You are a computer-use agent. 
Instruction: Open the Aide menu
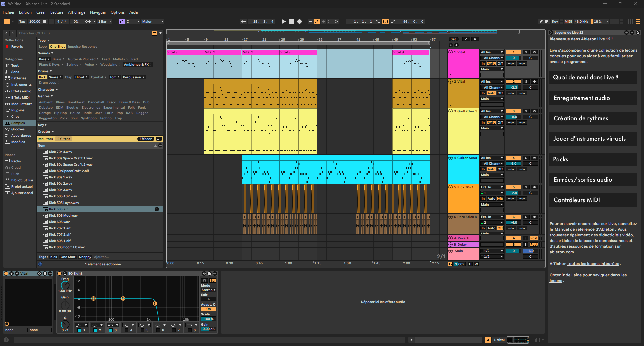click(133, 12)
